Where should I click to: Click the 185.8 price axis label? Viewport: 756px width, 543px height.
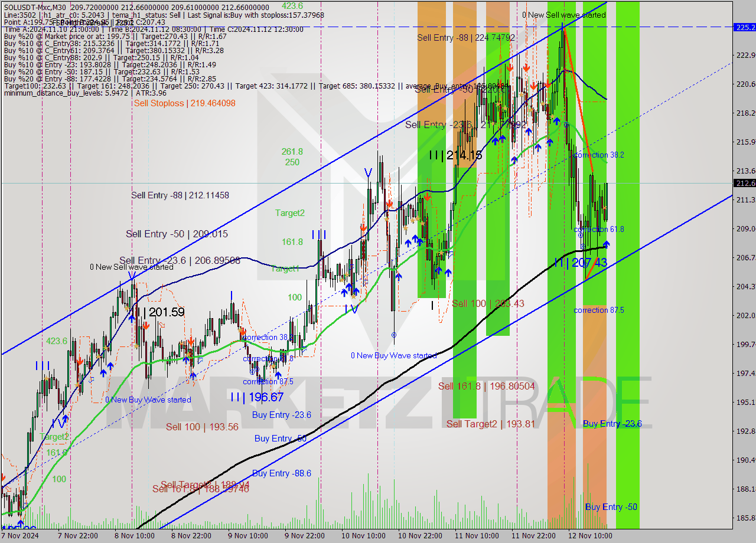pyautogui.click(x=745, y=518)
